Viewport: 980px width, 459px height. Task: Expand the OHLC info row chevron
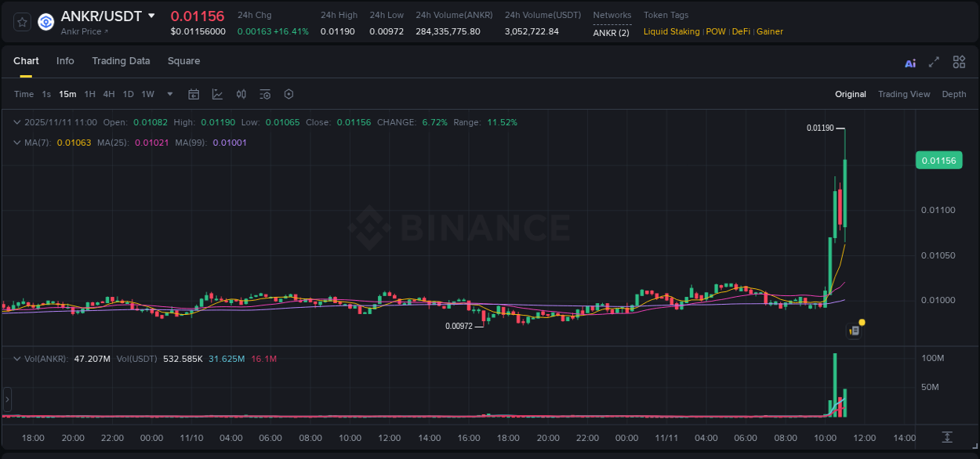point(16,122)
